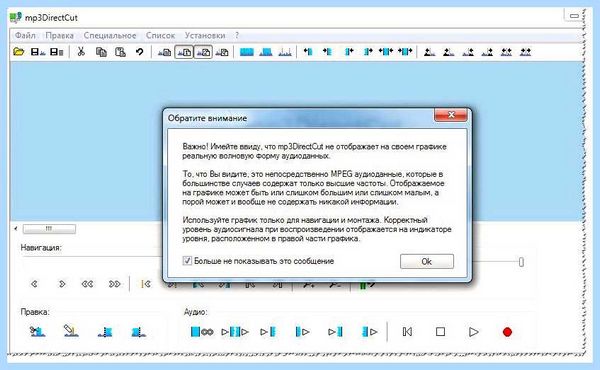Click the cut scissors icon in top toolbar
The image size is (600, 370).
(81, 52)
